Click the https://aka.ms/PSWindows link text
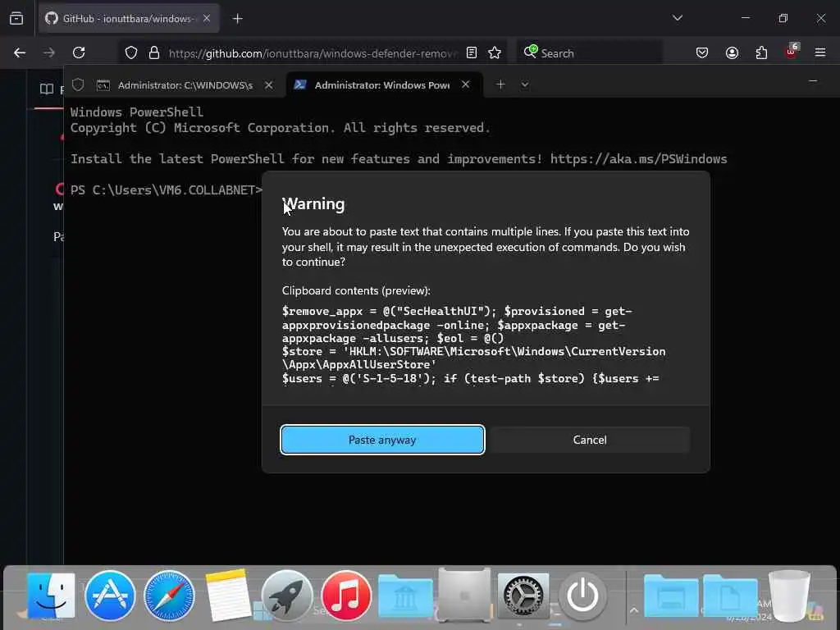The width and height of the screenshot is (840, 630). 638,159
